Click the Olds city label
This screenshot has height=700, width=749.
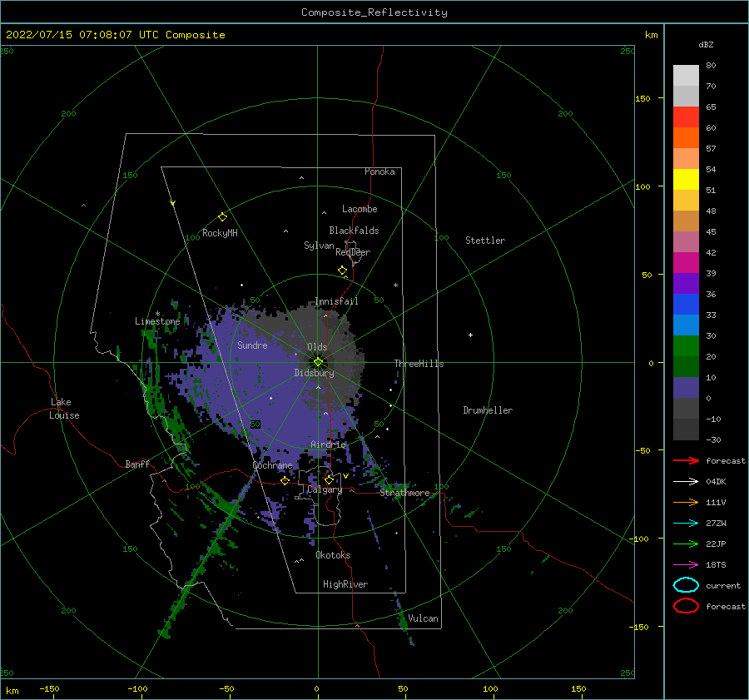pyautogui.click(x=317, y=347)
